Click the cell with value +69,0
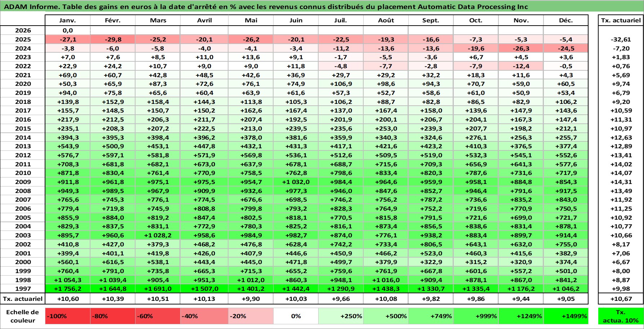The image size is (644, 329). 68,75
